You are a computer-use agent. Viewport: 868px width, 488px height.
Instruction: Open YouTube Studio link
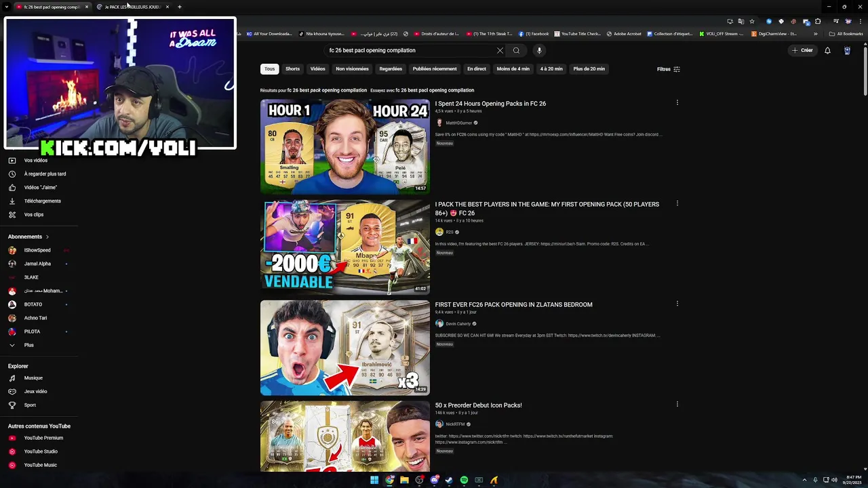pyautogui.click(x=39, y=451)
